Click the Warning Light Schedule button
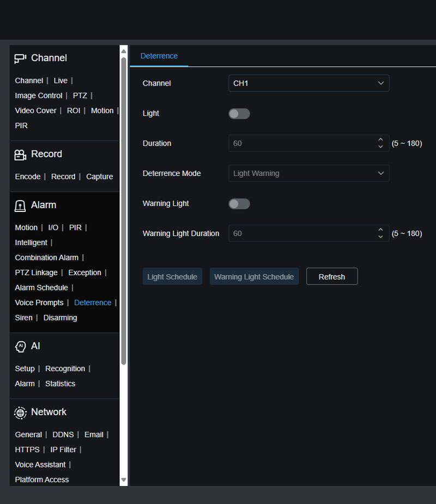The width and height of the screenshot is (436, 504). pos(254,277)
